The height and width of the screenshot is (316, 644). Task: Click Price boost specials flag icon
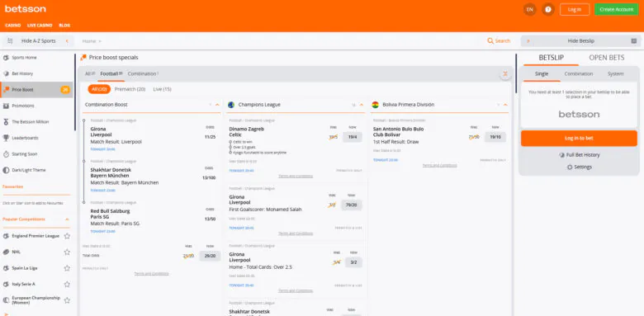coord(83,58)
